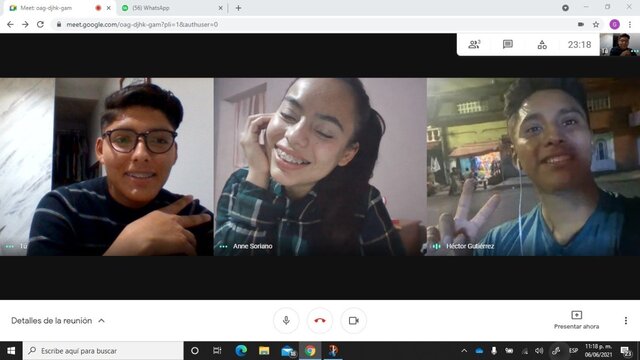Select Anne Soriano's video tile
Image resolution: width=640 pixels, height=360 pixels.
click(320, 167)
